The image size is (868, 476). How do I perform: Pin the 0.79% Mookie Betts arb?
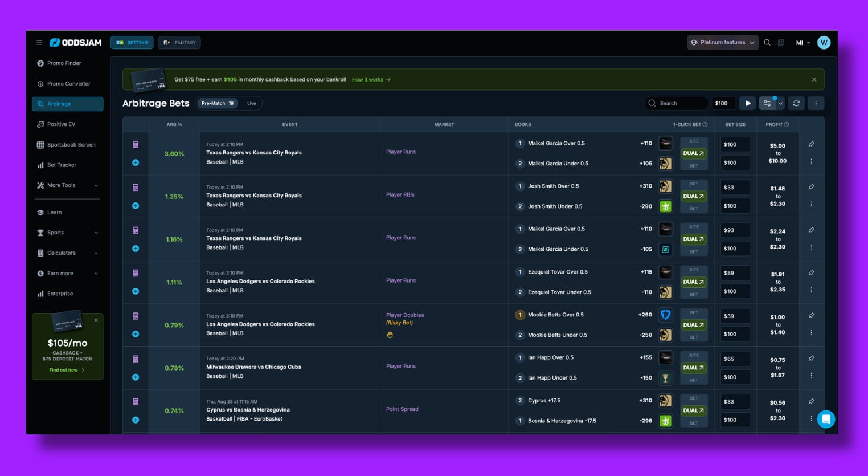coord(811,315)
